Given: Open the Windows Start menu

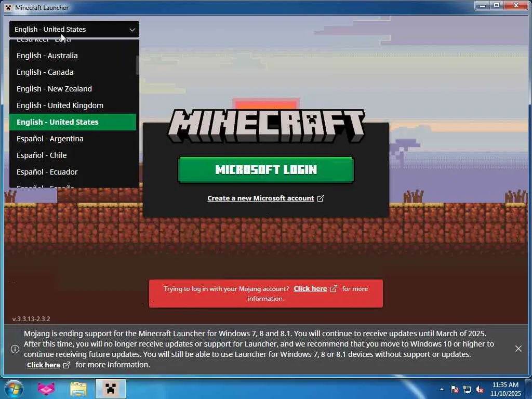Looking at the screenshot, I should 14,389.
